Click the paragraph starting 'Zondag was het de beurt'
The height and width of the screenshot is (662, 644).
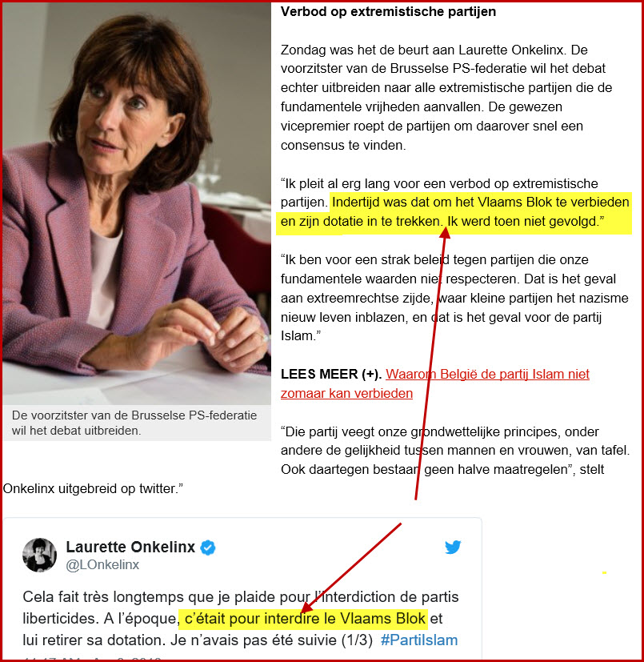click(446, 98)
